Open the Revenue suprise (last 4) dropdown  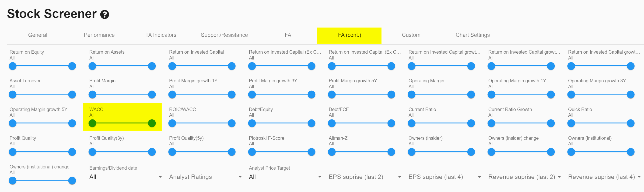[605, 177]
